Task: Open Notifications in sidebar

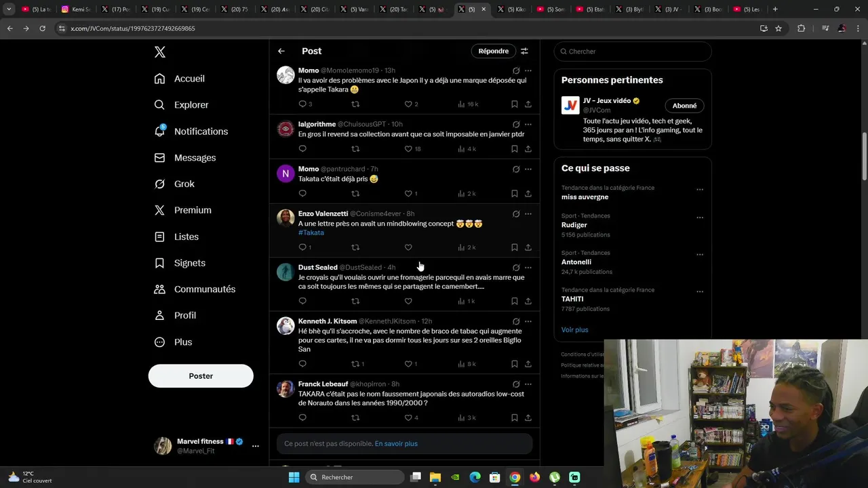Action: pos(191,131)
